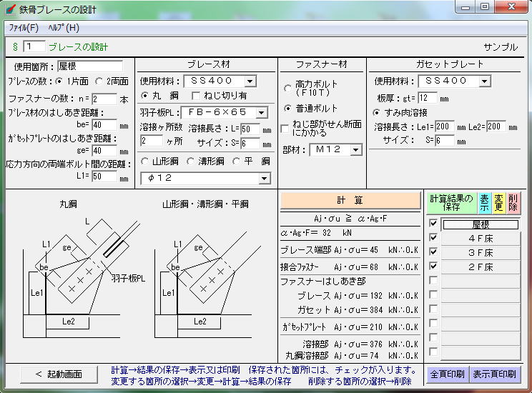Uncheck the 3F床 saved result checkbox

click(x=433, y=252)
